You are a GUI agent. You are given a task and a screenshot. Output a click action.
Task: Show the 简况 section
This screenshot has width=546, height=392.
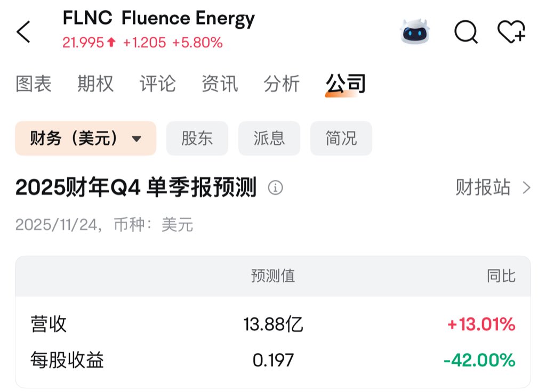point(341,138)
